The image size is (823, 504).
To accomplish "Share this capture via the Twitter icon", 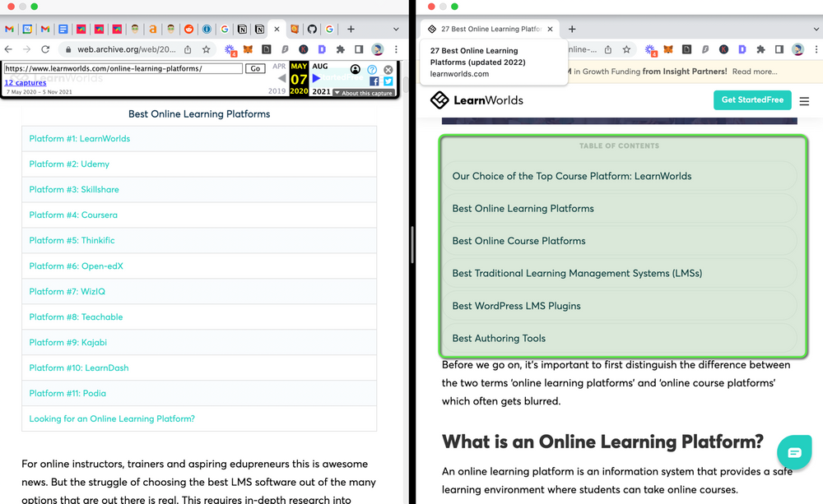I will [x=388, y=81].
